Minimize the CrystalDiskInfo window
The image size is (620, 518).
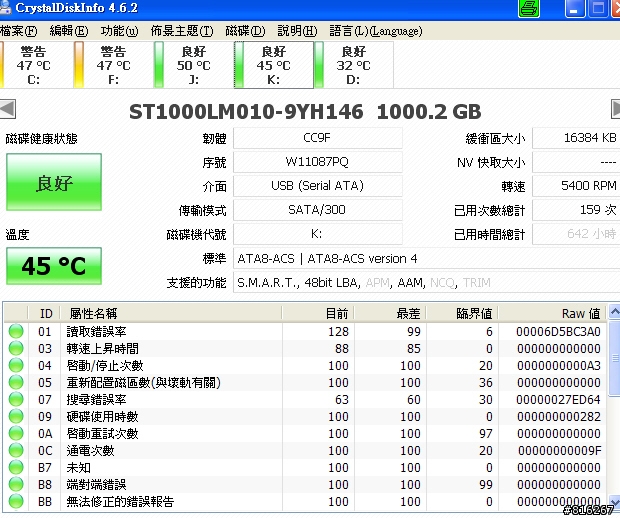click(x=575, y=8)
